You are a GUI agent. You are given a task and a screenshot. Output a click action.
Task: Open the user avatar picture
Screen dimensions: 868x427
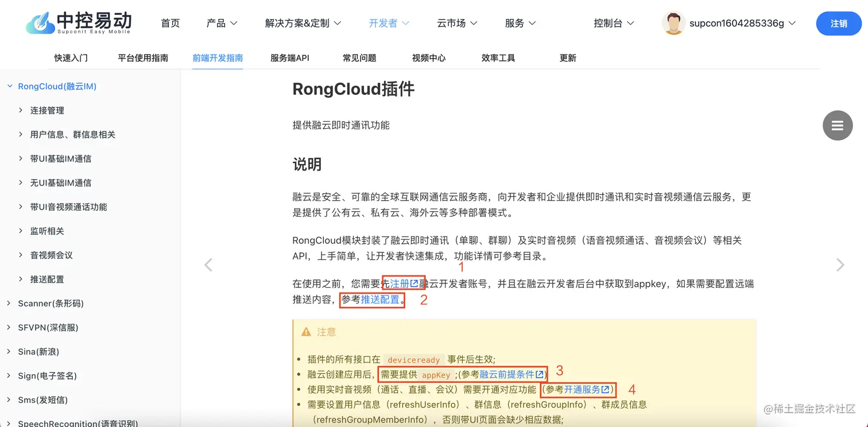point(673,23)
